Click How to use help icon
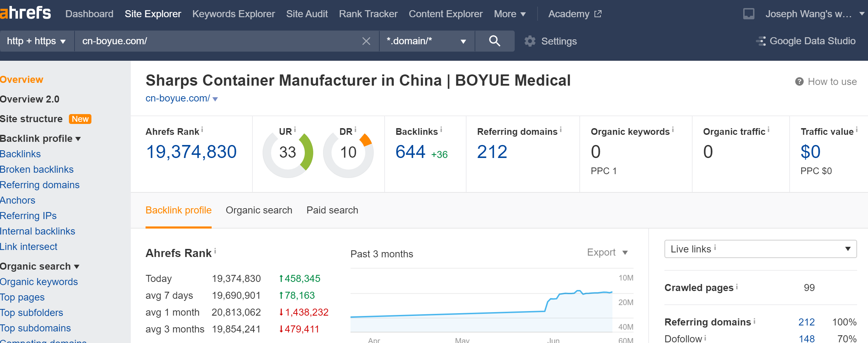 coord(799,81)
